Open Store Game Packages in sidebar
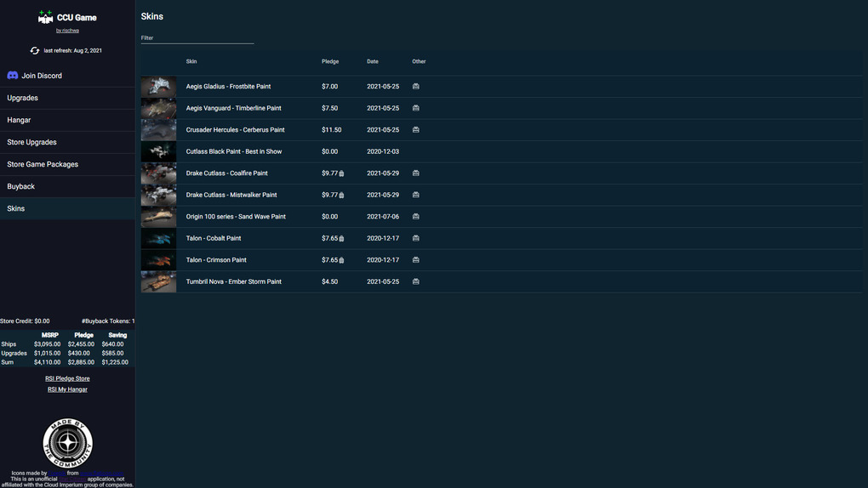This screenshot has height=488, width=868. (x=43, y=164)
